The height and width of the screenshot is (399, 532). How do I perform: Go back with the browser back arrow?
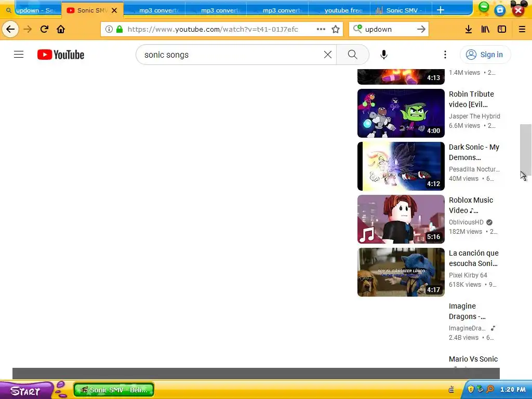coord(10,29)
